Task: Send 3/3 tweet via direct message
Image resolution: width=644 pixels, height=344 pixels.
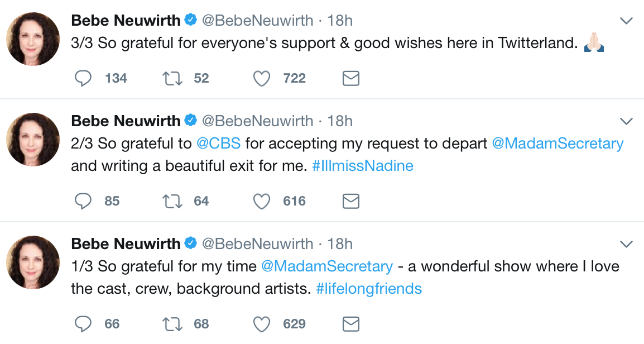Action: [x=350, y=78]
